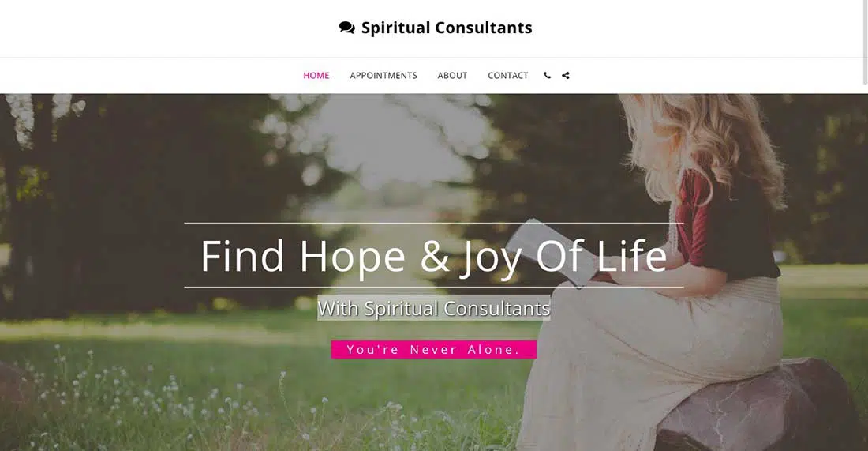Click the thin line above the main heading
The image size is (868, 451).
click(434, 223)
